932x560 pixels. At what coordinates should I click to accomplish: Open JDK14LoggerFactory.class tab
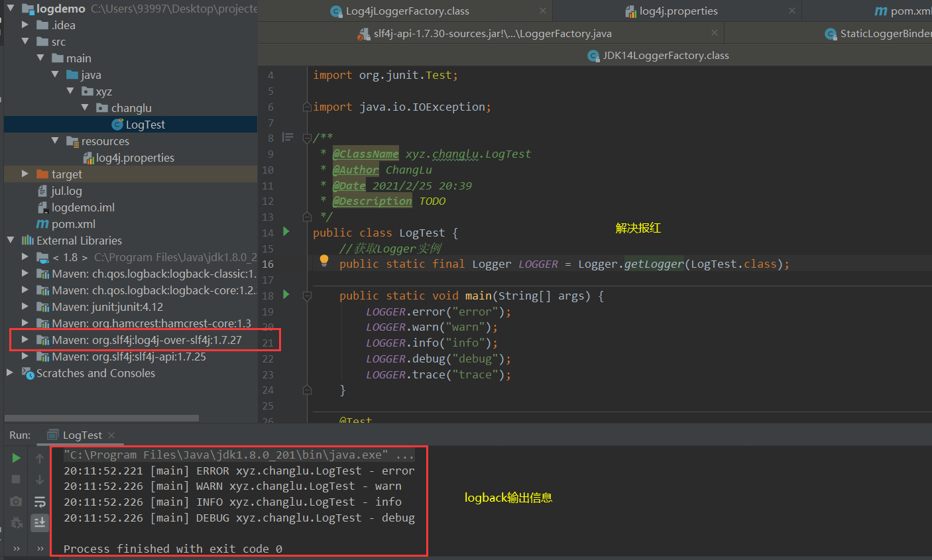coord(658,56)
